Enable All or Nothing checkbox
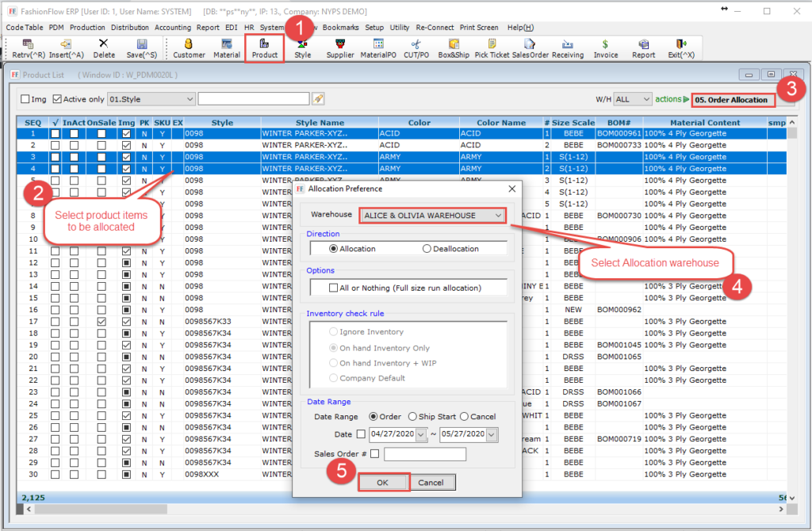This screenshot has height=531, width=812. [x=333, y=288]
